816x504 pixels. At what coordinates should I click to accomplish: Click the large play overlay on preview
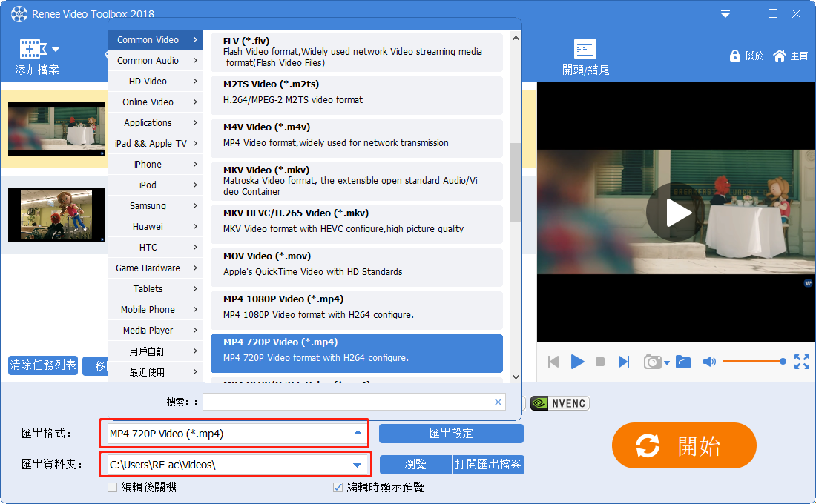tap(676, 212)
